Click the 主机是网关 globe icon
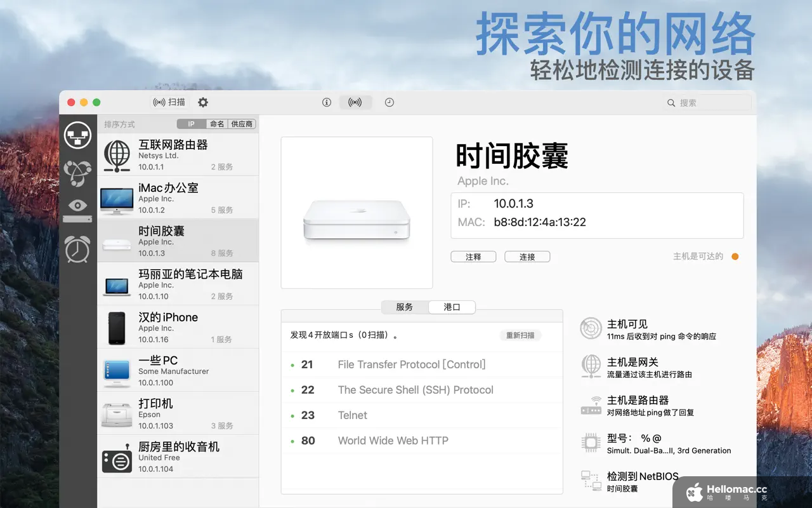812x508 pixels. [591, 366]
